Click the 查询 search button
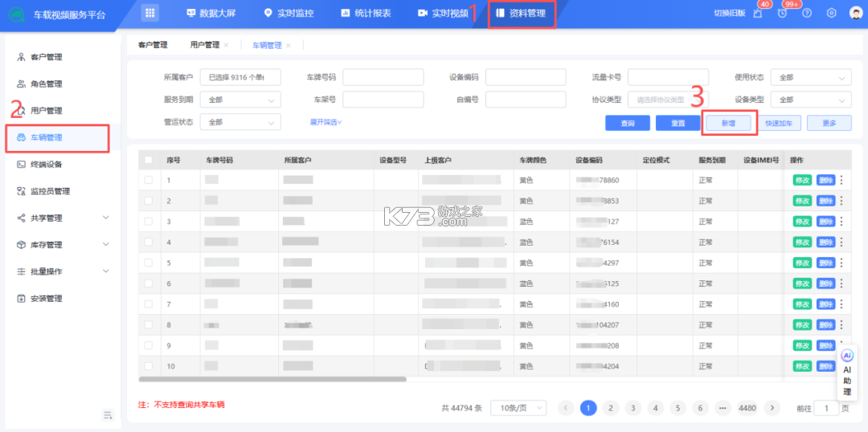The height and width of the screenshot is (432, 868). point(627,123)
